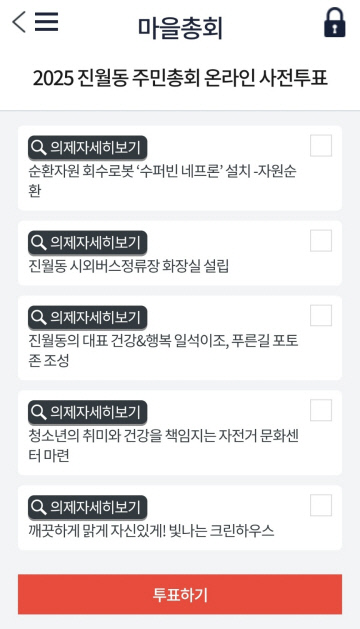360x629 pixels.
Task: View agenda details for 푸른길 포토존 조성
Action: (87, 318)
